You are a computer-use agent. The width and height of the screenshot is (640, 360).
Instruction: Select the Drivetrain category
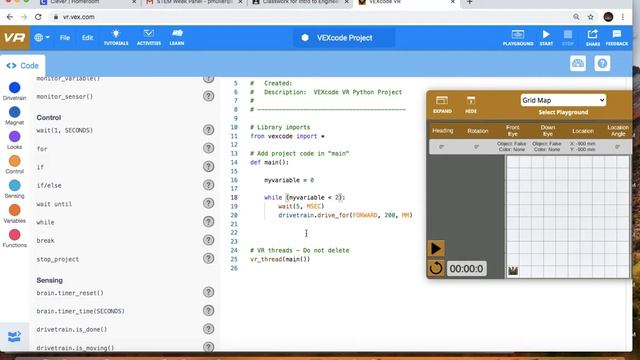[x=14, y=91]
